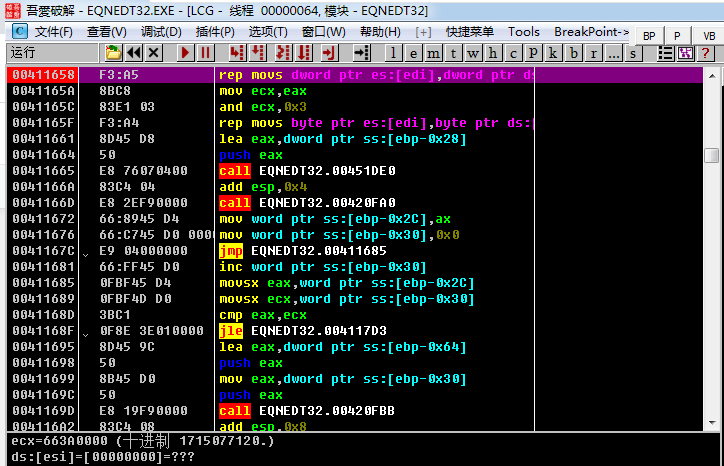Screen dimensions: 724x466
Task: Select the address row 0041167C
Action: click(43, 251)
